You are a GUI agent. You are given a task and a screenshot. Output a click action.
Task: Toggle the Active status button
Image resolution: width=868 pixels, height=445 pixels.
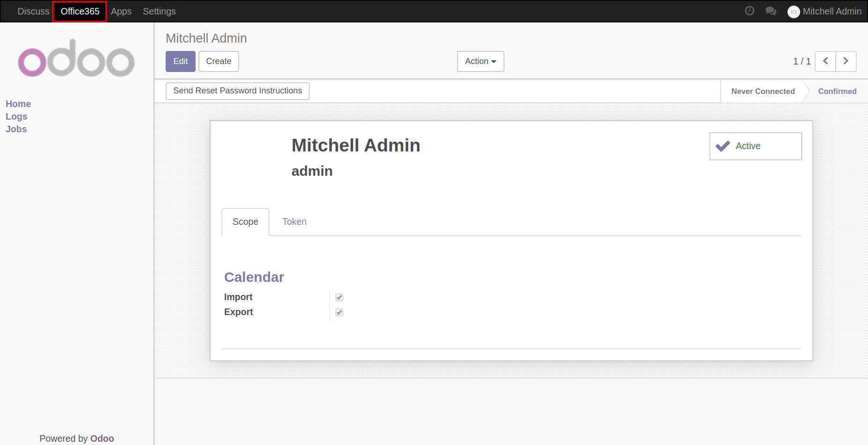point(755,146)
